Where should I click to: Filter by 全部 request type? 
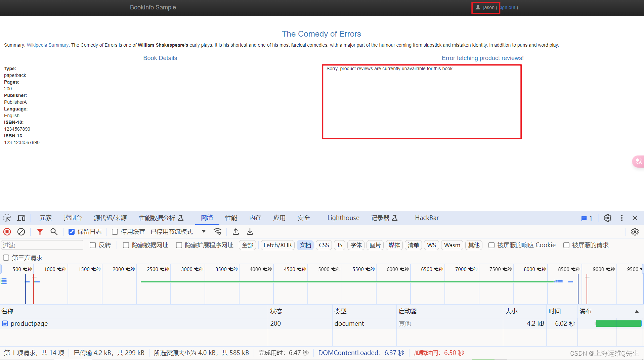pos(248,245)
